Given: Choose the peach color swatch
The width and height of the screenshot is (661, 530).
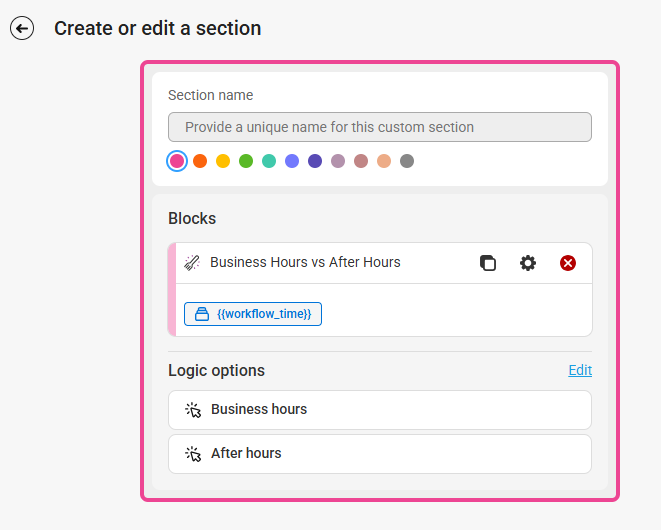Looking at the screenshot, I should point(384,161).
